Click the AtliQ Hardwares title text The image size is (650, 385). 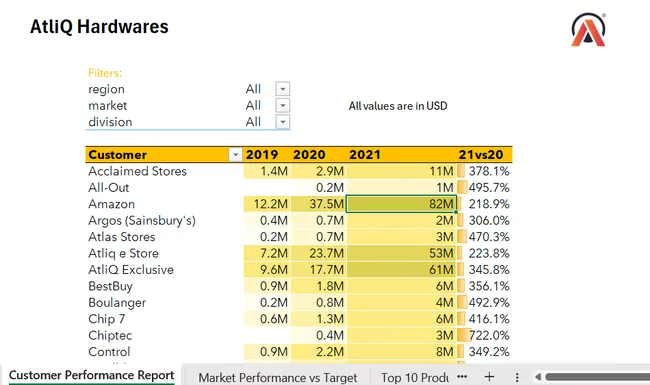99,27
